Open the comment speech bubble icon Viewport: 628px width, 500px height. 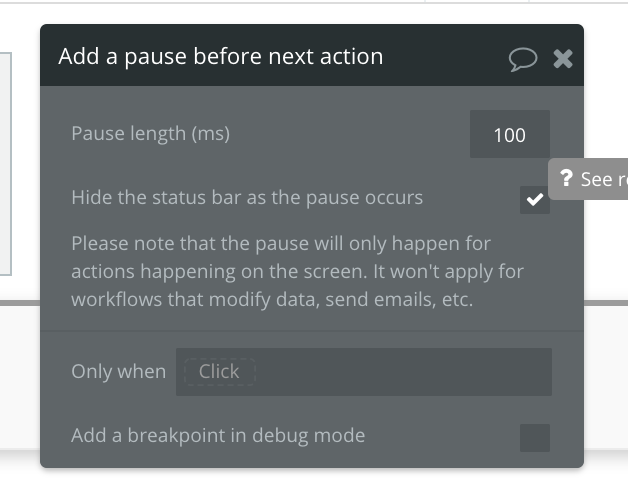tap(522, 59)
